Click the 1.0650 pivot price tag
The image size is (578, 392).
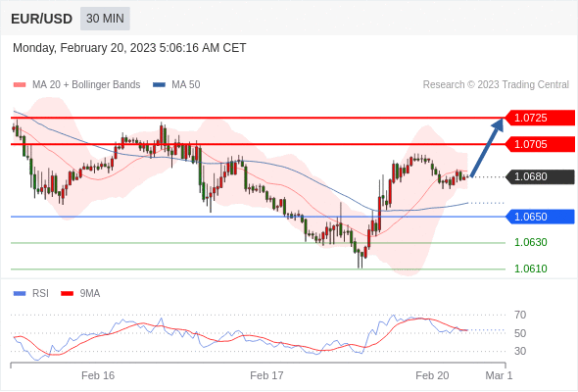540,217
